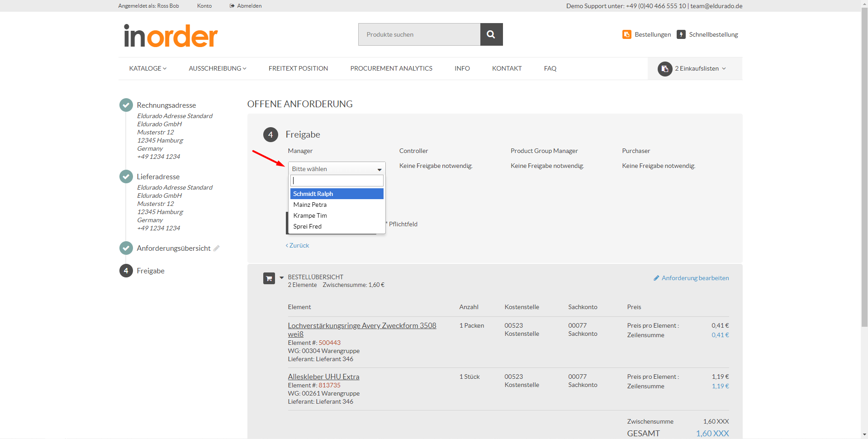Click the Einkaufslisten list icon
Image resolution: width=868 pixels, height=439 pixels.
tap(664, 69)
